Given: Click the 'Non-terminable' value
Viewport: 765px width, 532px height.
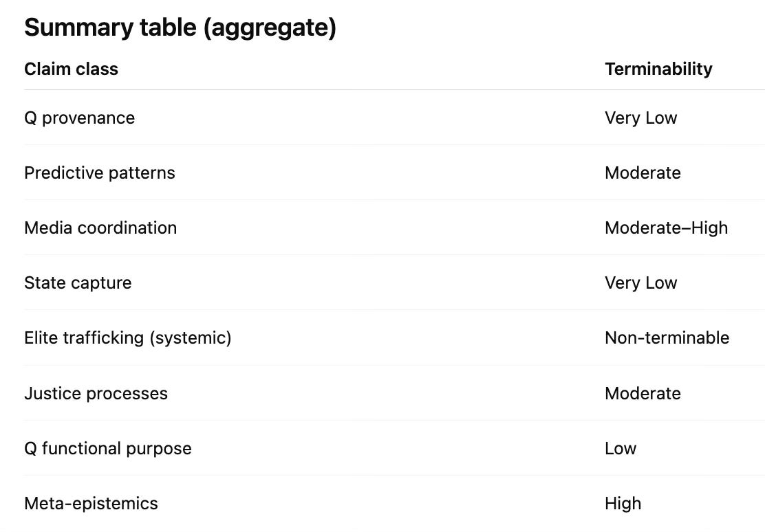Looking at the screenshot, I should tap(667, 337).
